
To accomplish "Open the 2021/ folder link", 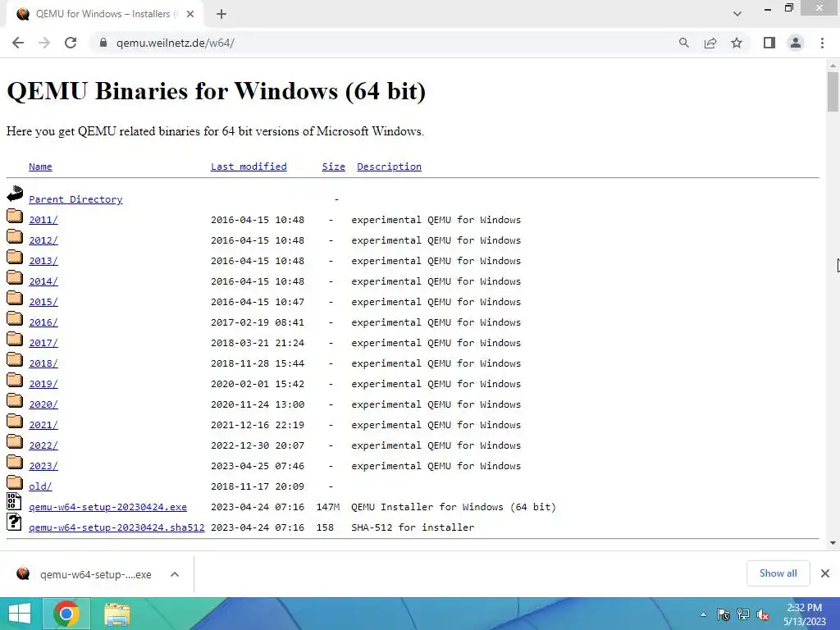I will click(x=43, y=425).
